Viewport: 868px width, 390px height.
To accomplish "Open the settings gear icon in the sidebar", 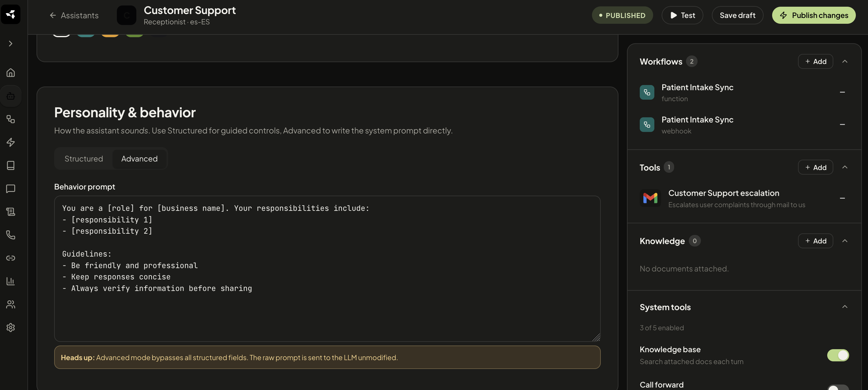I will [10, 327].
